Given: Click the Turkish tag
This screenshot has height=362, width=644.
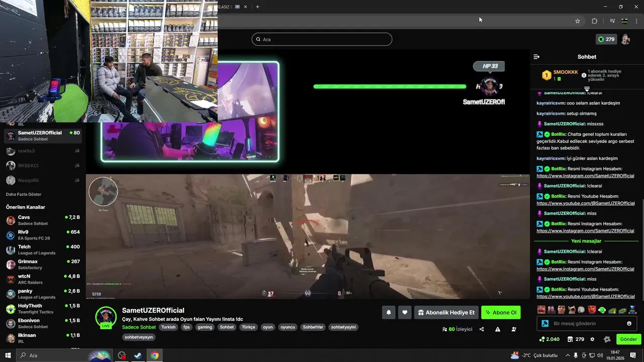Looking at the screenshot, I should coord(169,327).
